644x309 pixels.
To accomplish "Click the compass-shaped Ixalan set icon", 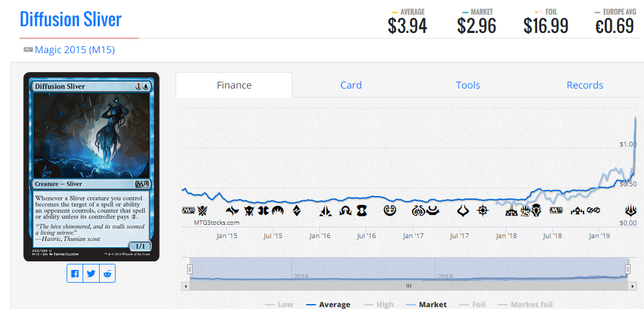I will pos(483,211).
